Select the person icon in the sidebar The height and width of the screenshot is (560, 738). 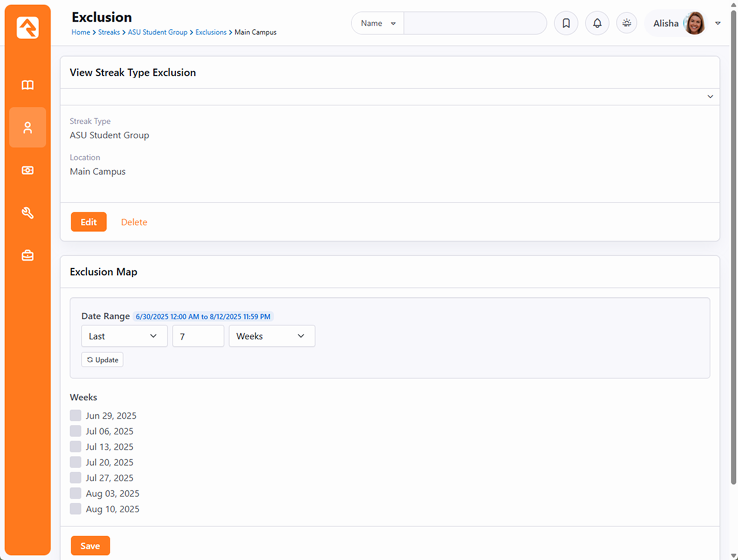click(x=28, y=127)
